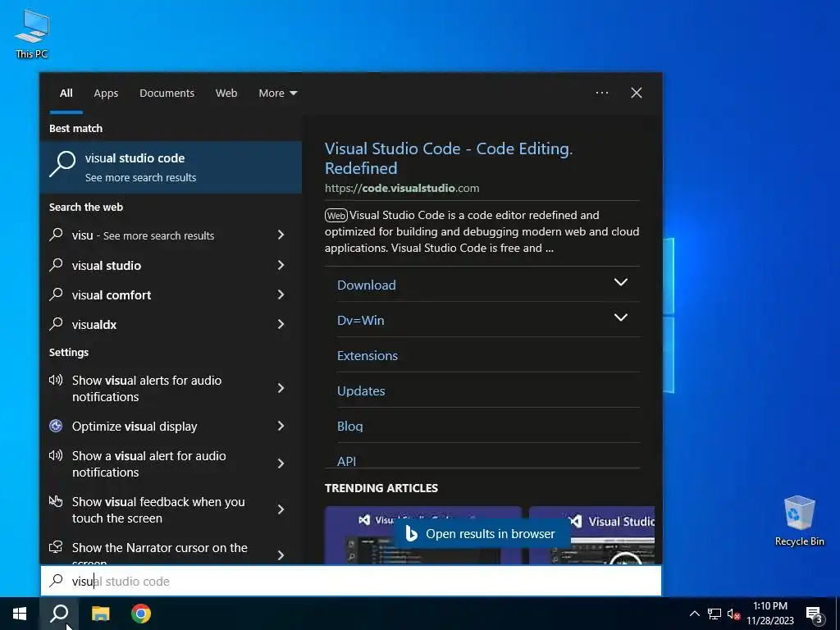840x630 pixels.
Task: Open the Action Center notifications icon
Action: pos(815,614)
